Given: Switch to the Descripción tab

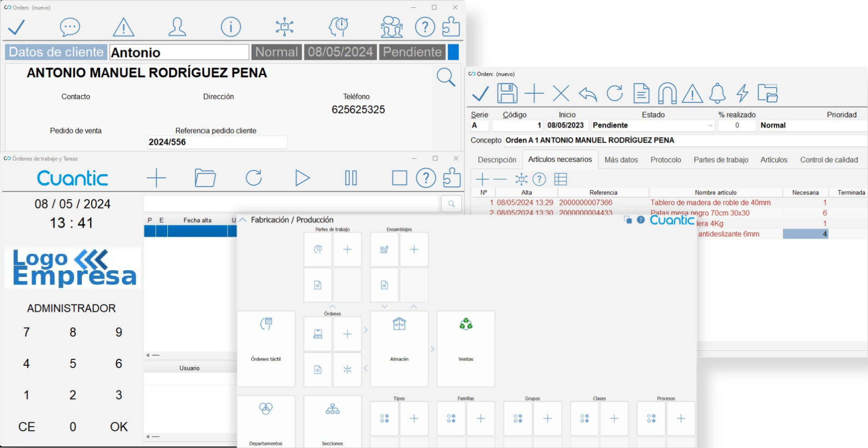Looking at the screenshot, I should [497, 160].
